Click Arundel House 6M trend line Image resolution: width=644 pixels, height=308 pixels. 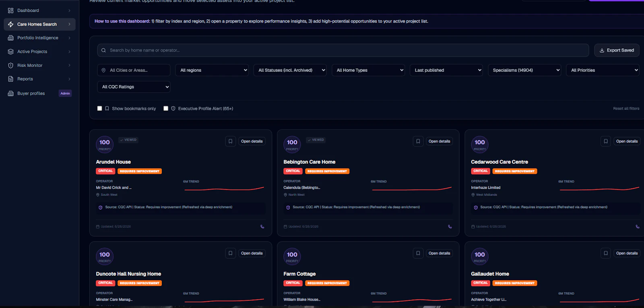[224, 189]
